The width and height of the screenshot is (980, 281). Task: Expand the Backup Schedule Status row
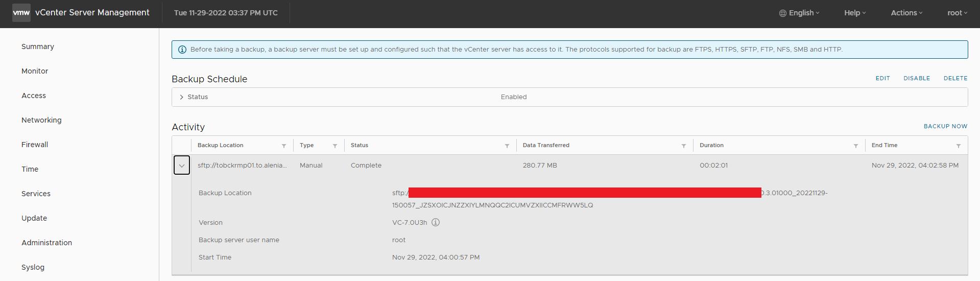point(181,97)
